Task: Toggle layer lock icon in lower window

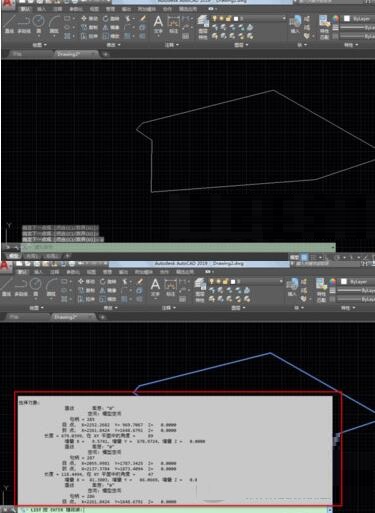Action: (225, 282)
